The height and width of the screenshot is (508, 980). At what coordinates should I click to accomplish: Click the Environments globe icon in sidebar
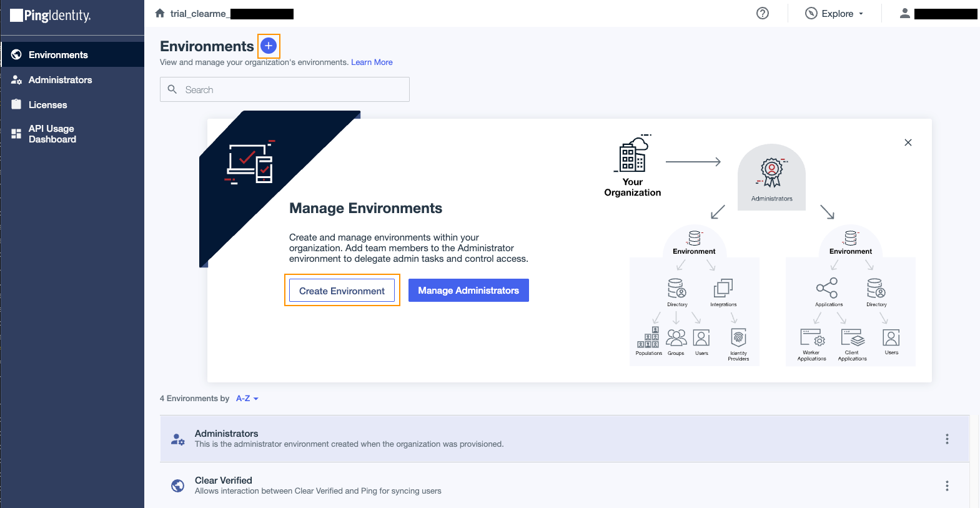click(16, 54)
